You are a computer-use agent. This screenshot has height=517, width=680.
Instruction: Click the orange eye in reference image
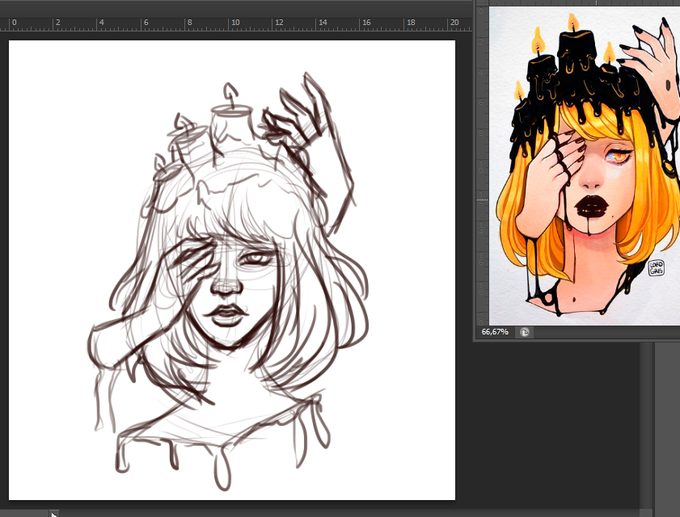[620, 155]
